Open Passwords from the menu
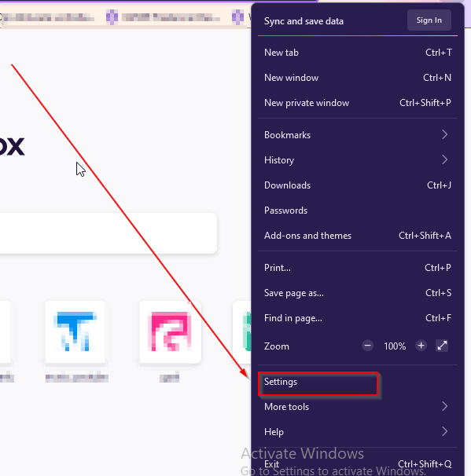 [358, 211]
